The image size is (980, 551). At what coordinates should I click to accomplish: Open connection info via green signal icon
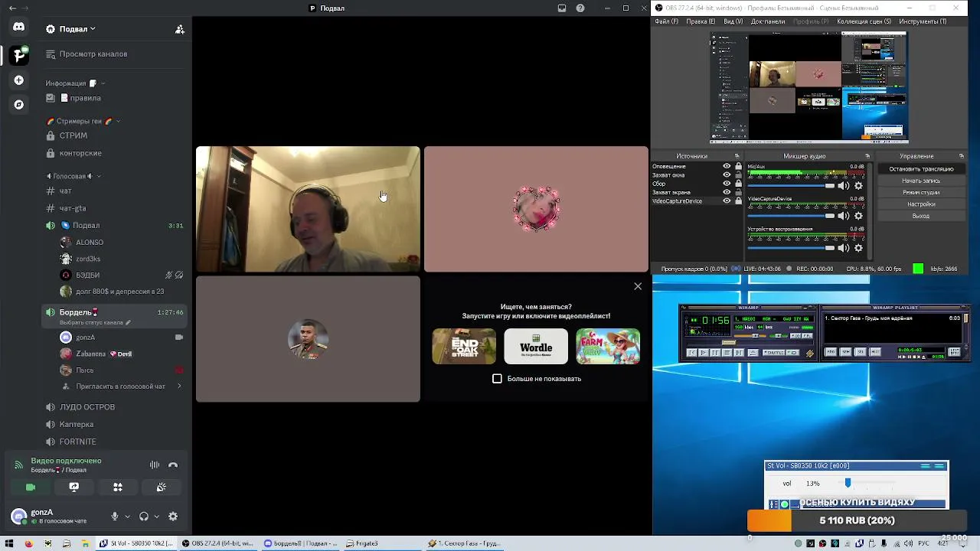[x=18, y=465]
